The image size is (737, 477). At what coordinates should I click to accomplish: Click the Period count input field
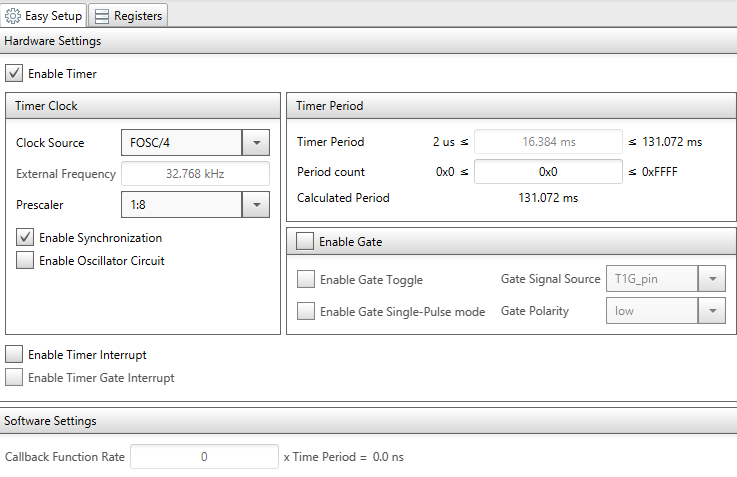[548, 171]
